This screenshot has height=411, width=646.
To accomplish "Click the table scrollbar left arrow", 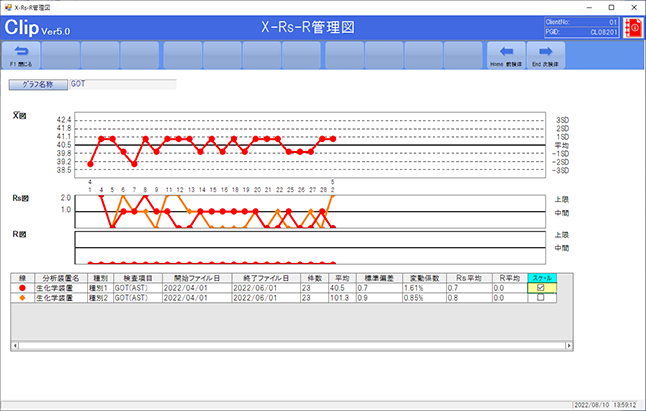I will [x=15, y=346].
